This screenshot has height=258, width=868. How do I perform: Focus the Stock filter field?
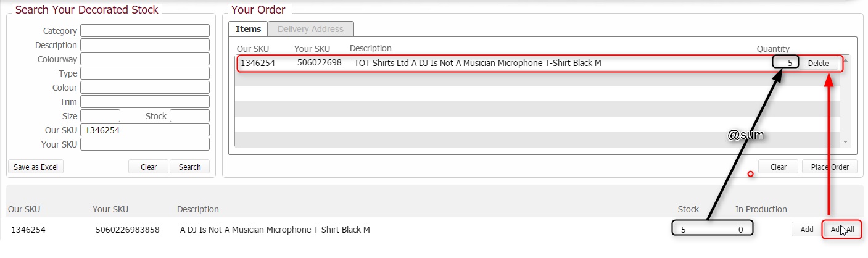click(x=189, y=116)
